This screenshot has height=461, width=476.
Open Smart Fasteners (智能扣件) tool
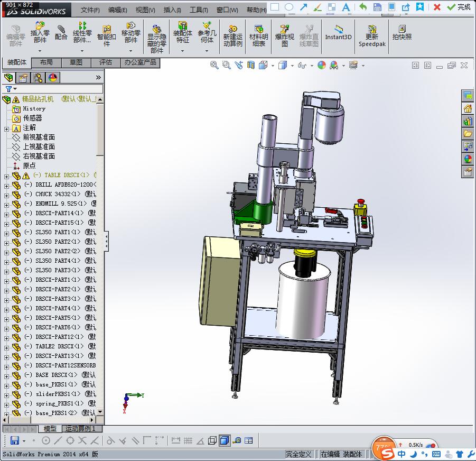(x=107, y=36)
